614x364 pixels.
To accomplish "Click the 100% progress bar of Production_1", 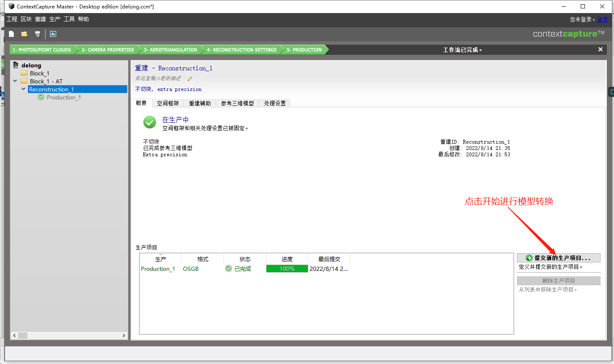I will tap(287, 269).
